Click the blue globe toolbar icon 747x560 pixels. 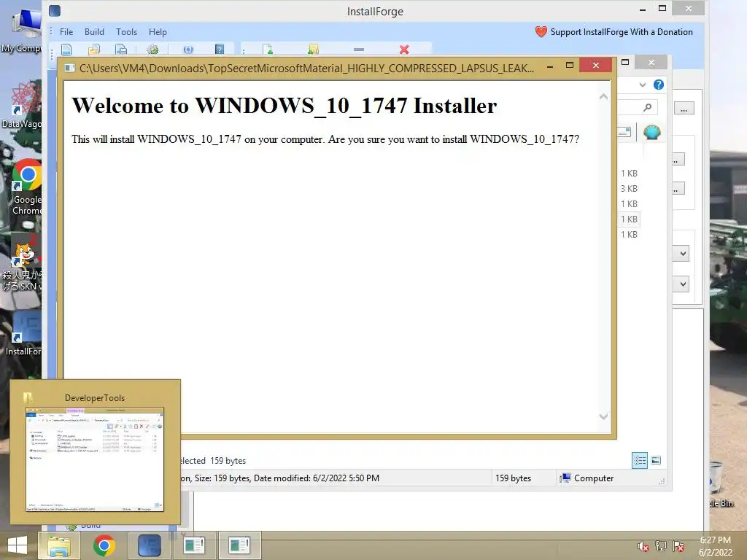188,50
